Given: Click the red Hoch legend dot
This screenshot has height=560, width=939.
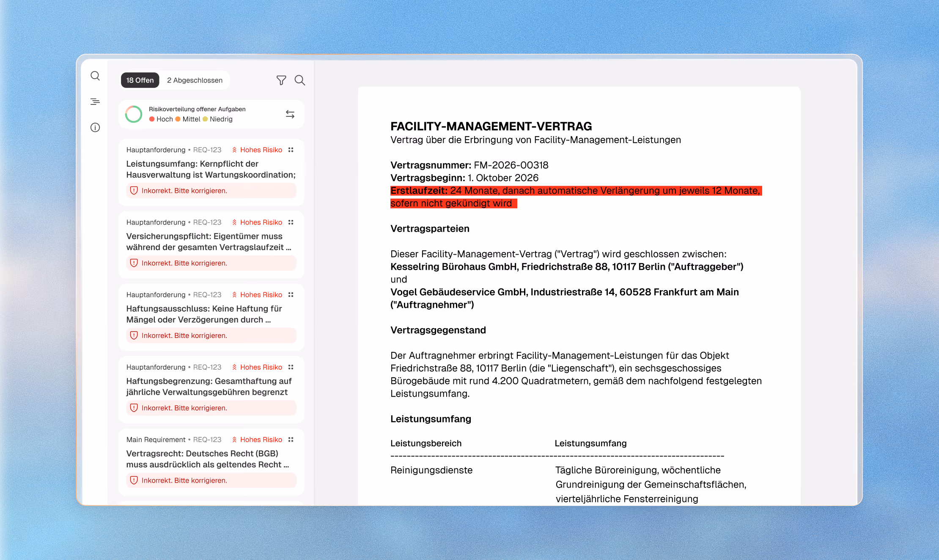Looking at the screenshot, I should click(x=152, y=119).
